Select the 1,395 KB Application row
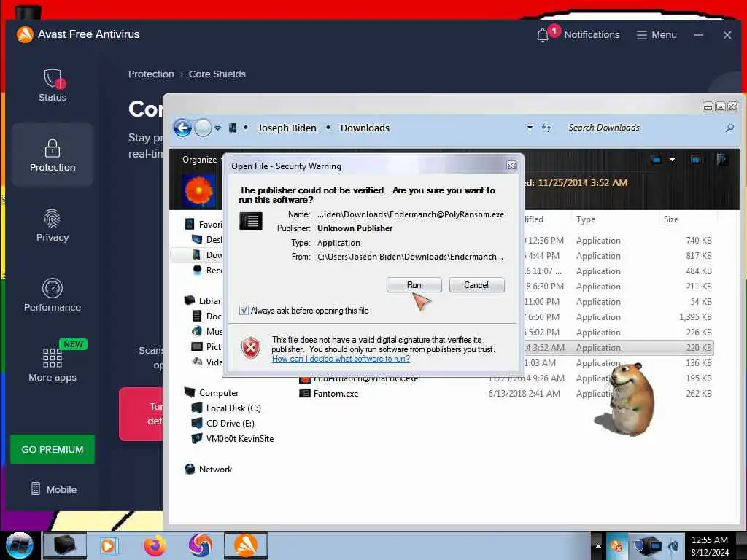The height and width of the screenshot is (560, 747). click(619, 317)
